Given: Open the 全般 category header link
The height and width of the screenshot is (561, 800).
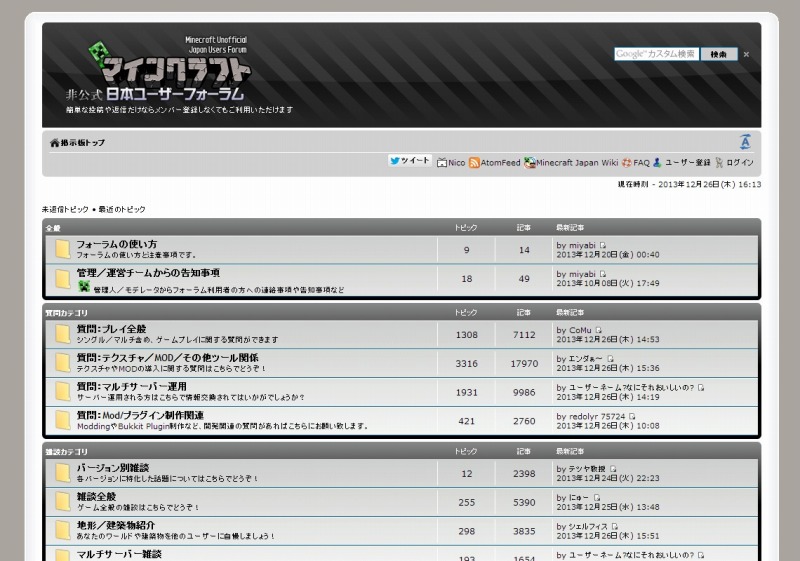Looking at the screenshot, I should (x=53, y=228).
